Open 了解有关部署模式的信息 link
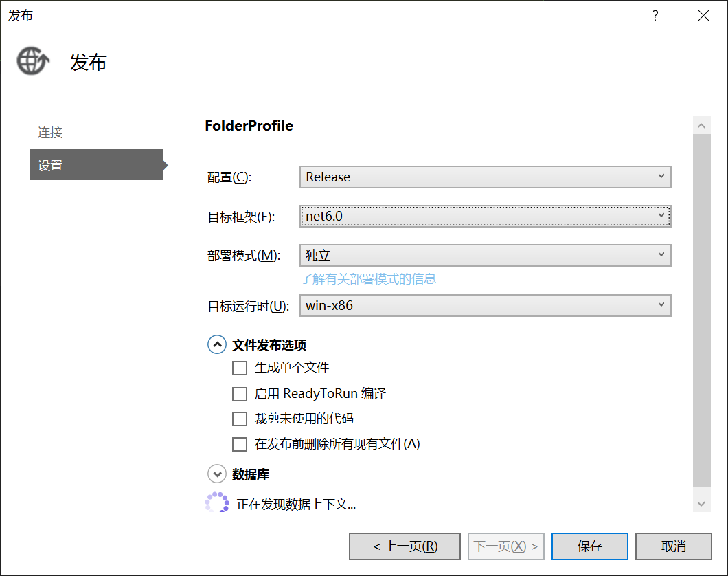 click(368, 278)
